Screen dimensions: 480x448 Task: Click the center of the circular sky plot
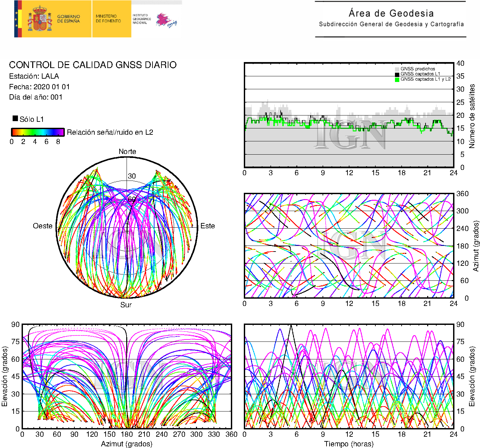[x=127, y=227]
